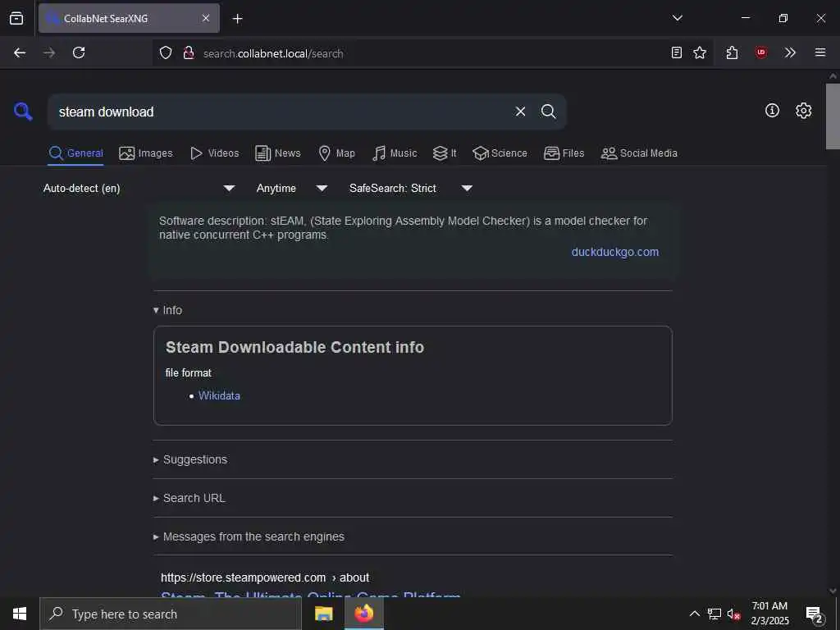Open a new browser tab
The image size is (840, 630).
237,19
